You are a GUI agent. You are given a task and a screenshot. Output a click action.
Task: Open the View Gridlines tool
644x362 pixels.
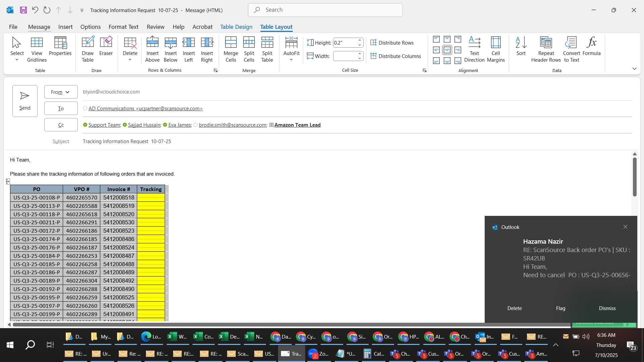tap(37, 50)
